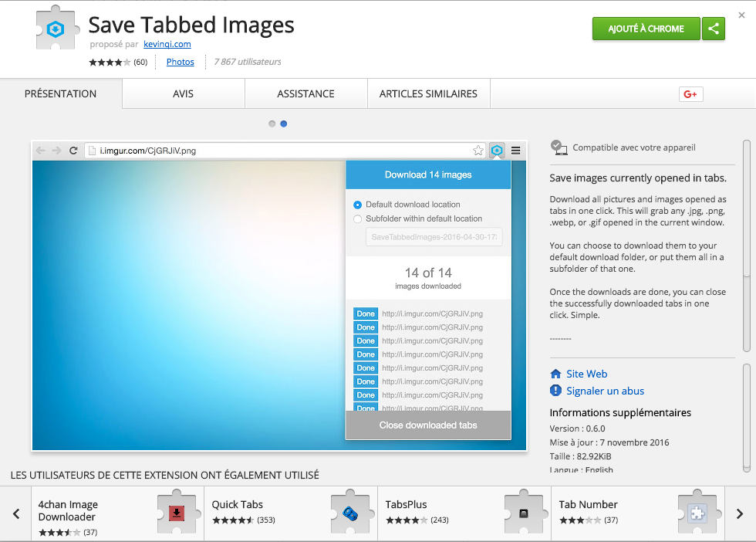Click the '14 of 14' downloaded counter
The width and height of the screenshot is (756, 542).
[428, 273]
